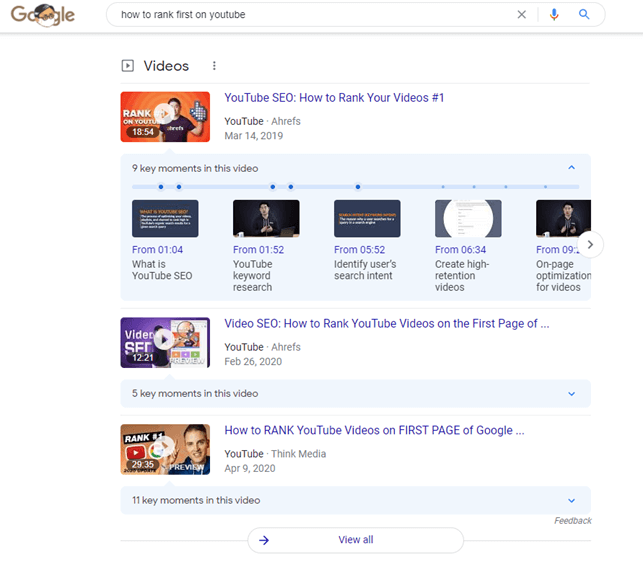Open the 'YouTube keyword research' moment thumbnail
This screenshot has height=562, width=643.
[266, 218]
